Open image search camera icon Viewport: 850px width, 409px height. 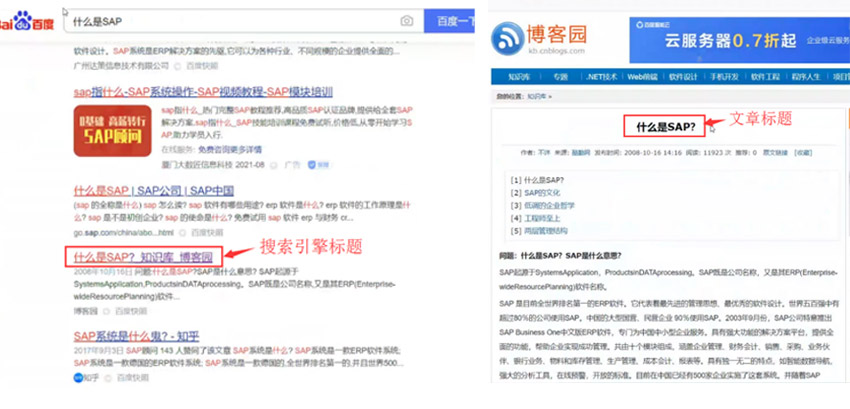click(407, 21)
